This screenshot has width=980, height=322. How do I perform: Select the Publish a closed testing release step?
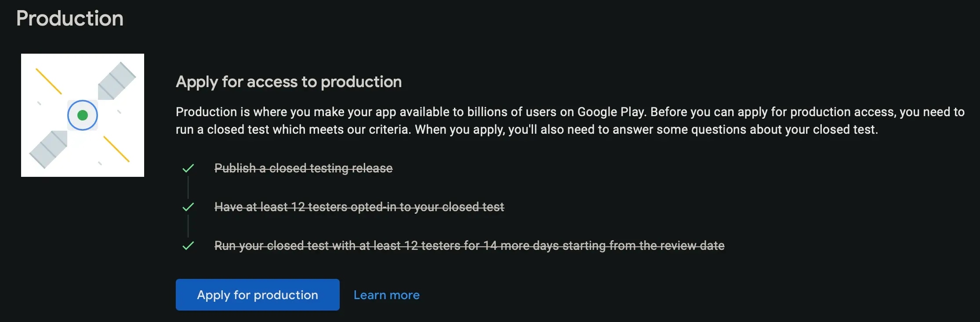point(303,168)
